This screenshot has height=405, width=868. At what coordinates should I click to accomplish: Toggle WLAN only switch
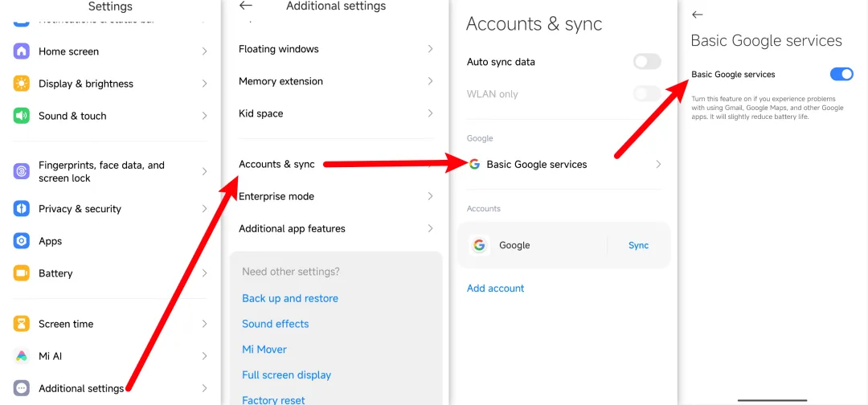[647, 93]
